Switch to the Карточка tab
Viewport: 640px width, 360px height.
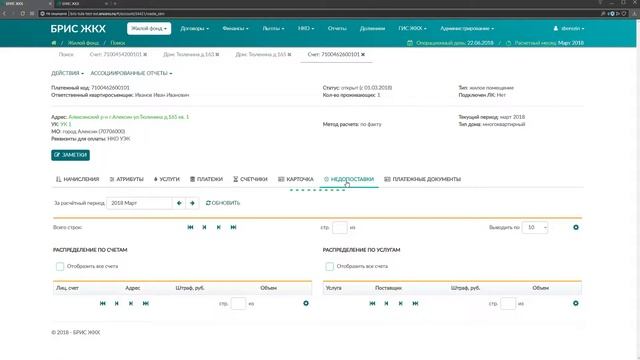[x=296, y=179]
